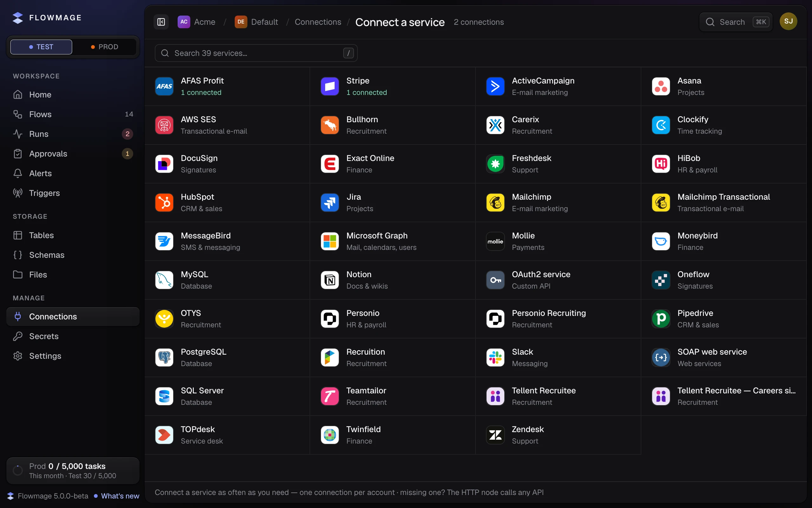The image size is (812, 508).
Task: Collapse the sidebar with the panel icon
Action: [161, 22]
